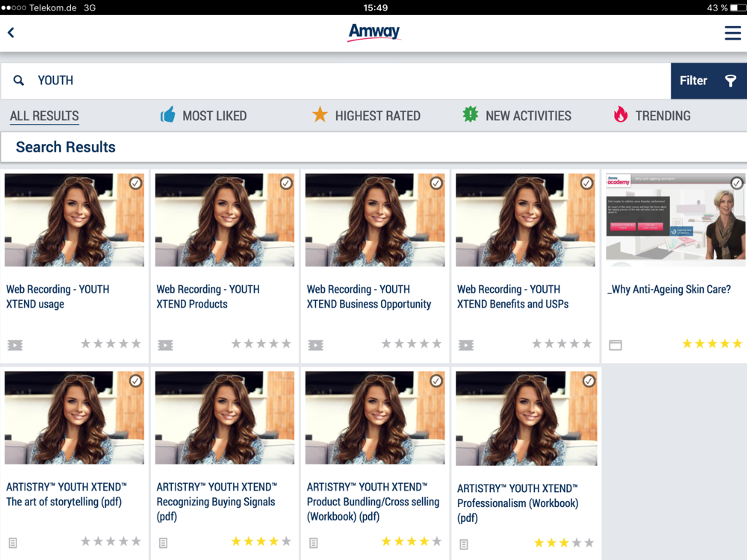The height and width of the screenshot is (560, 747).
Task: Open Professionalism (Workbook) (pdf) title
Action: (518, 503)
